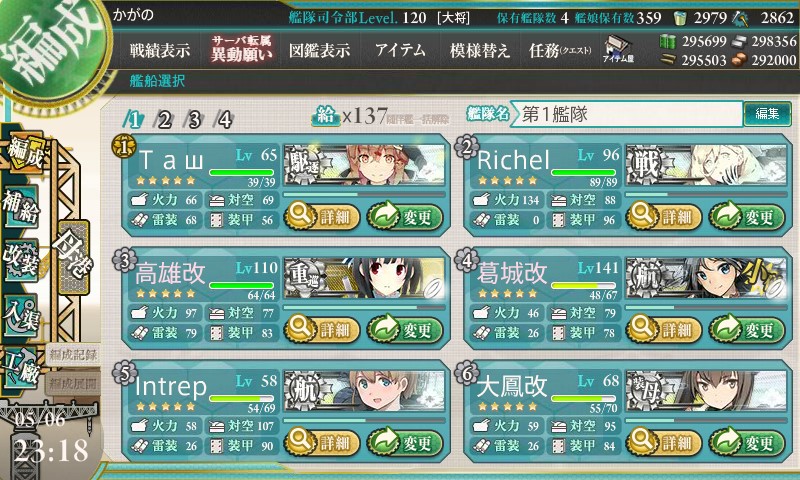Open the 改装 remodel sidebar icon
800x480 pixels.
click(21, 260)
